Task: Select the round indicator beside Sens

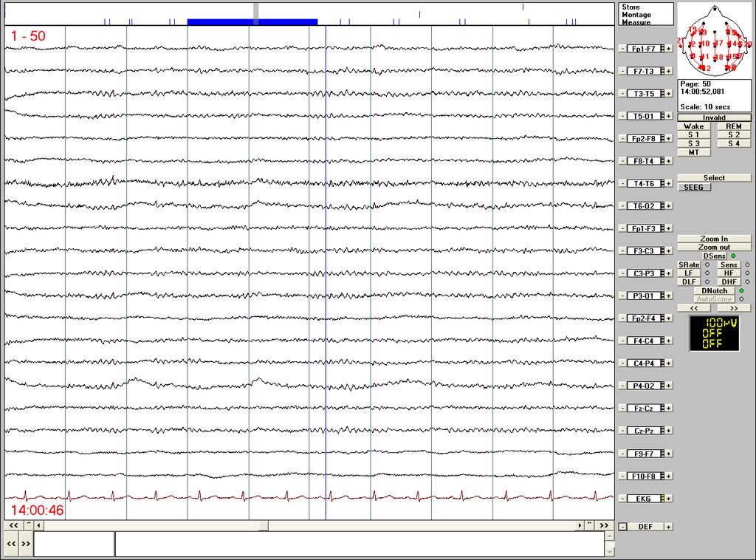Action: (x=747, y=264)
